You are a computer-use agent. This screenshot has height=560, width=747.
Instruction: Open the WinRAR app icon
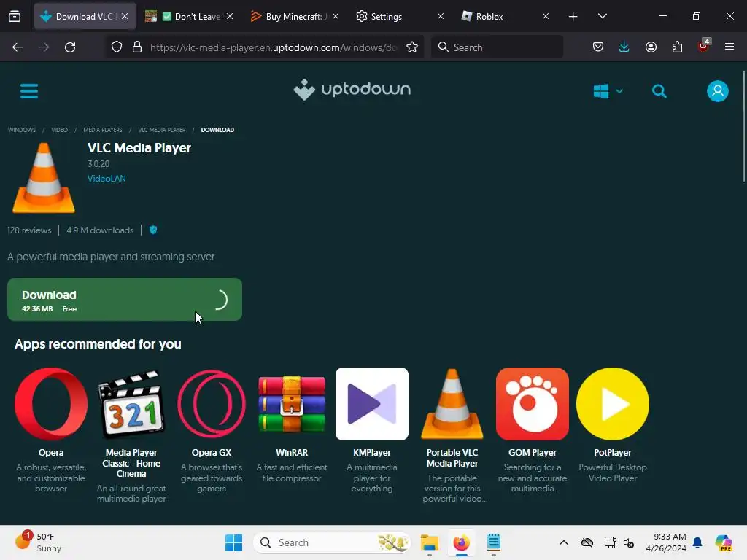(292, 404)
